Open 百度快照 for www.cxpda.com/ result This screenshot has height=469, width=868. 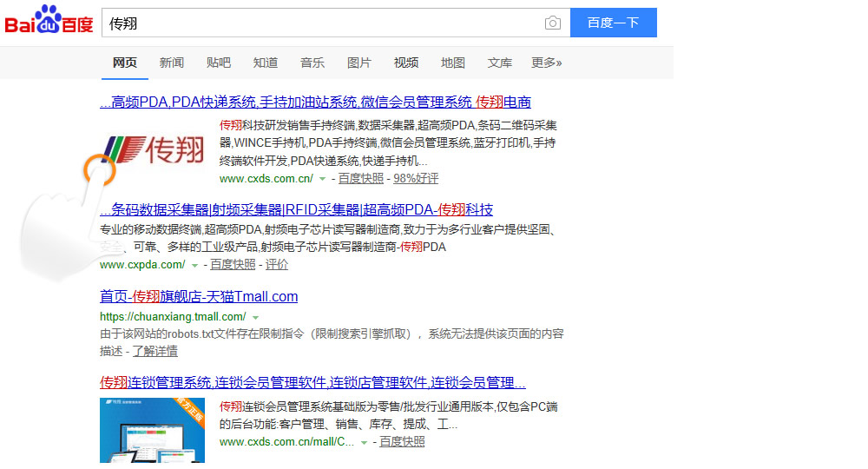pos(233,265)
